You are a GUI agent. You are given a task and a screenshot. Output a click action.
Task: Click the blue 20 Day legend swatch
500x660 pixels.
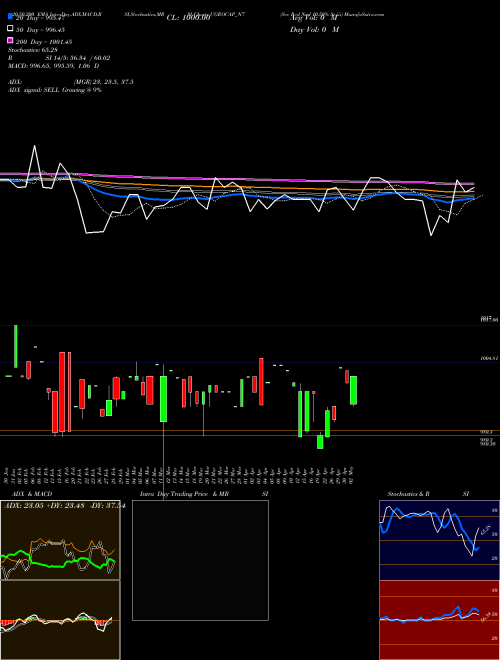tap(10, 17)
